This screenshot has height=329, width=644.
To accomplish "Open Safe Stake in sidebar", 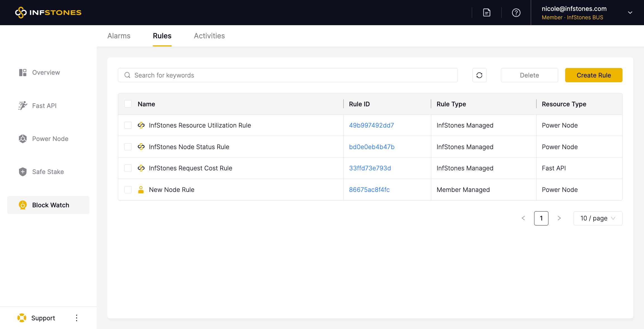I will pyautogui.click(x=48, y=172).
